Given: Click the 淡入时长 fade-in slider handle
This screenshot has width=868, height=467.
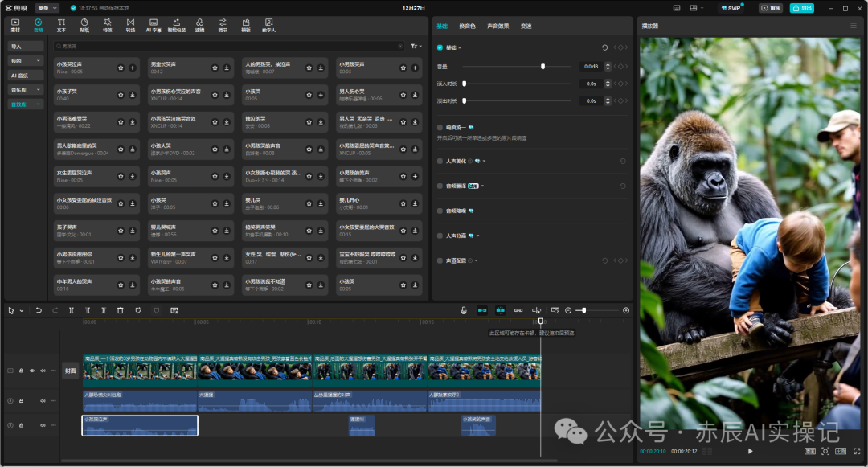Looking at the screenshot, I should (464, 84).
